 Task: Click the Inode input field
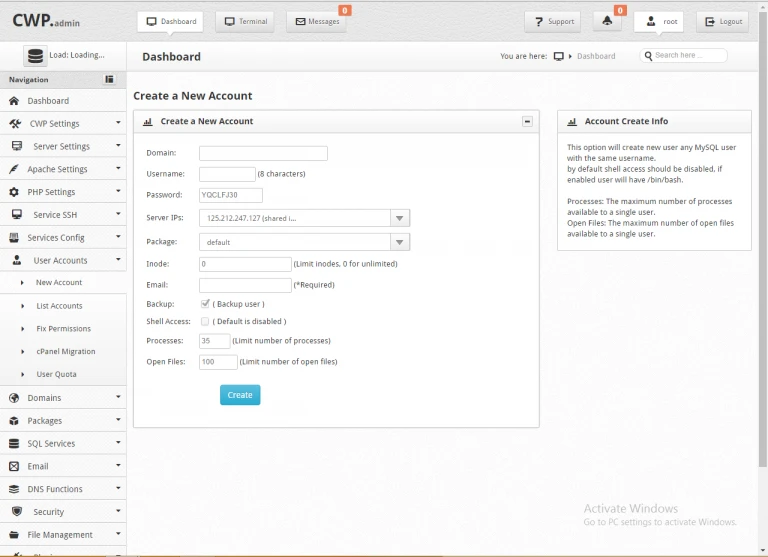[245, 264]
